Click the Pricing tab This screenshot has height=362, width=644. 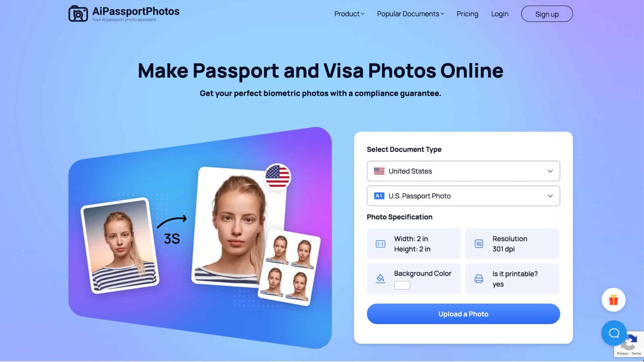pyautogui.click(x=468, y=14)
